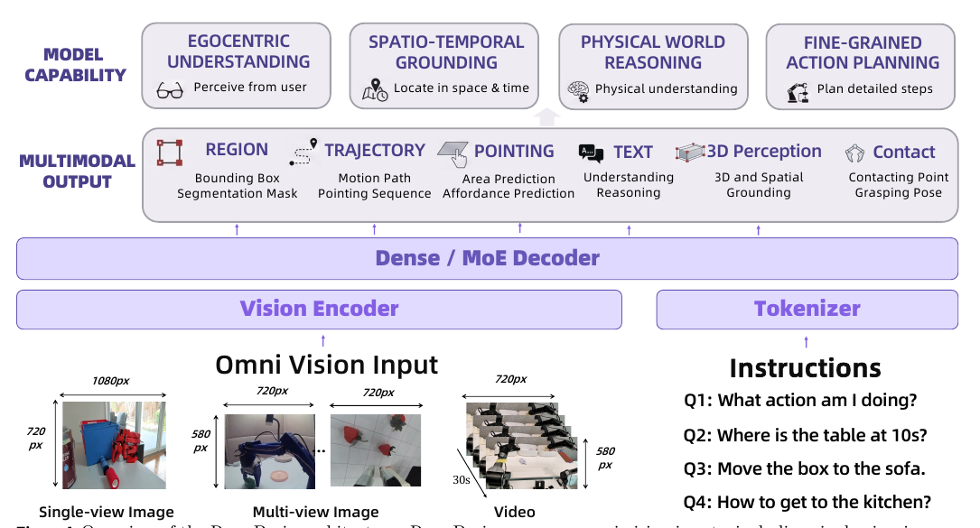Click 'Physical understanding' text
Viewport: 980px width, 528px height.
point(667,88)
